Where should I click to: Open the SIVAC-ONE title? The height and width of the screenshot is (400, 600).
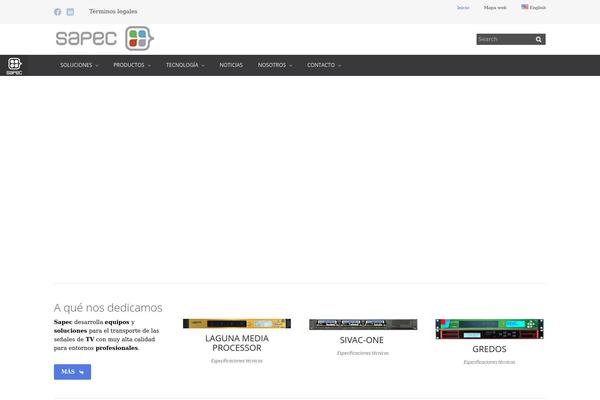click(362, 340)
